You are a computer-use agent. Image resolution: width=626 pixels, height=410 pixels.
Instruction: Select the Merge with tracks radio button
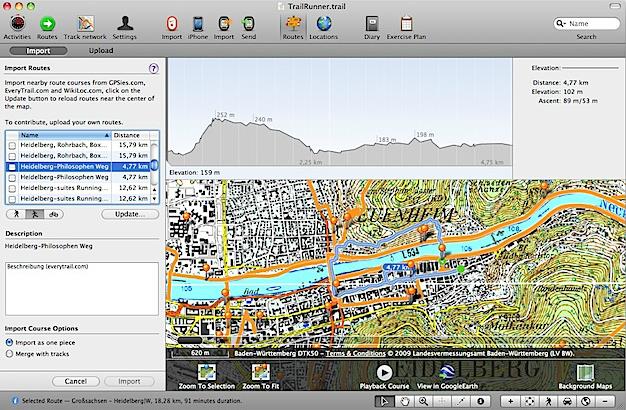pyautogui.click(x=9, y=354)
